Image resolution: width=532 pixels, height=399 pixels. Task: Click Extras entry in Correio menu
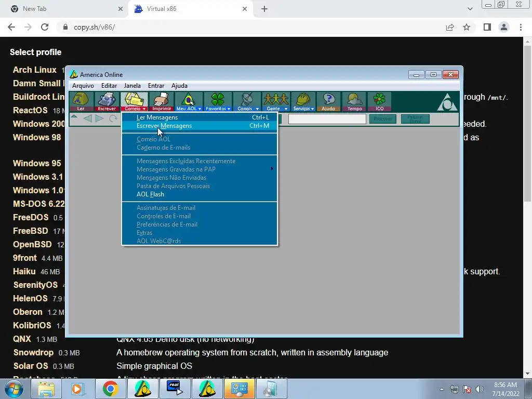[x=199, y=233]
